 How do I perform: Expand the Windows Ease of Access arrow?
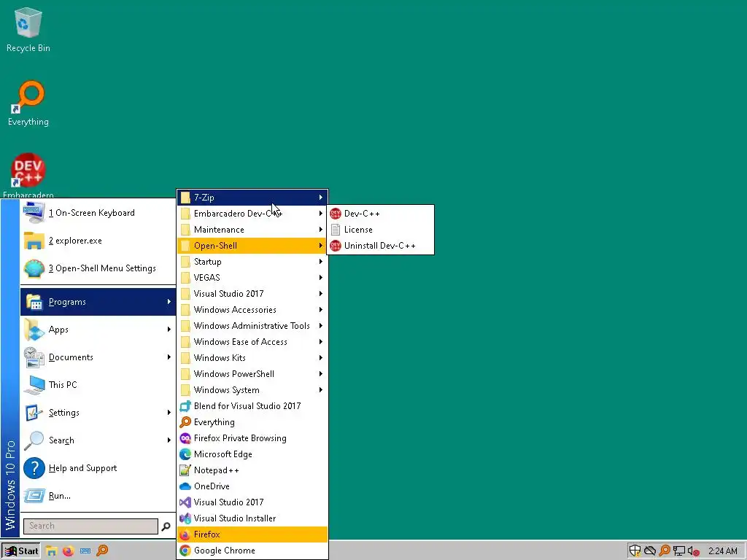(x=321, y=342)
